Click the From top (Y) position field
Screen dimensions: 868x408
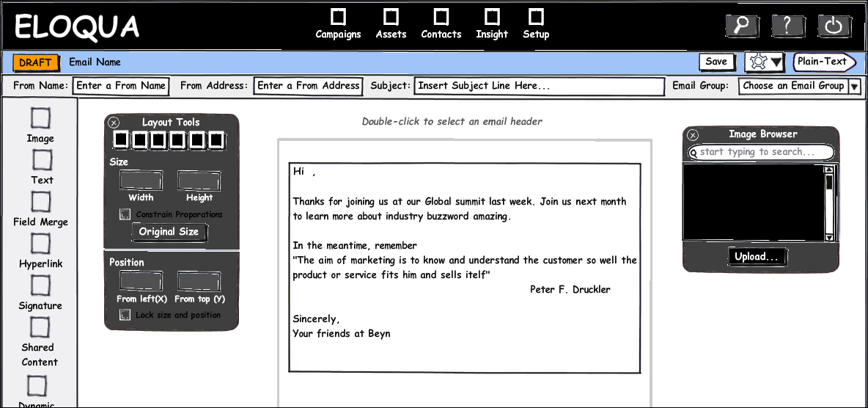199,281
